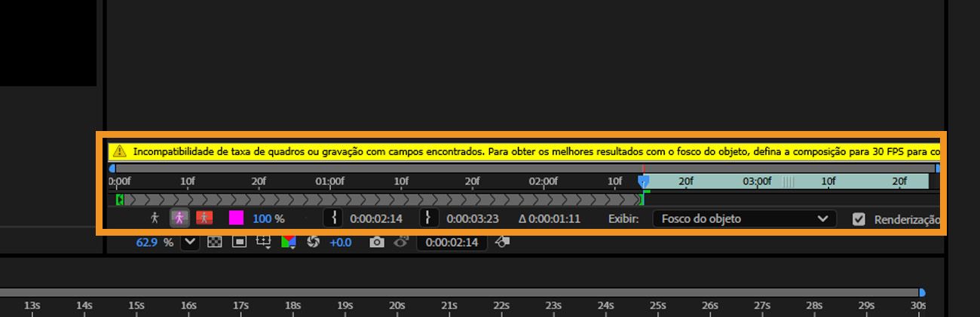Click the reset exposure aperture icon
The width and height of the screenshot is (980, 317).
tap(314, 242)
